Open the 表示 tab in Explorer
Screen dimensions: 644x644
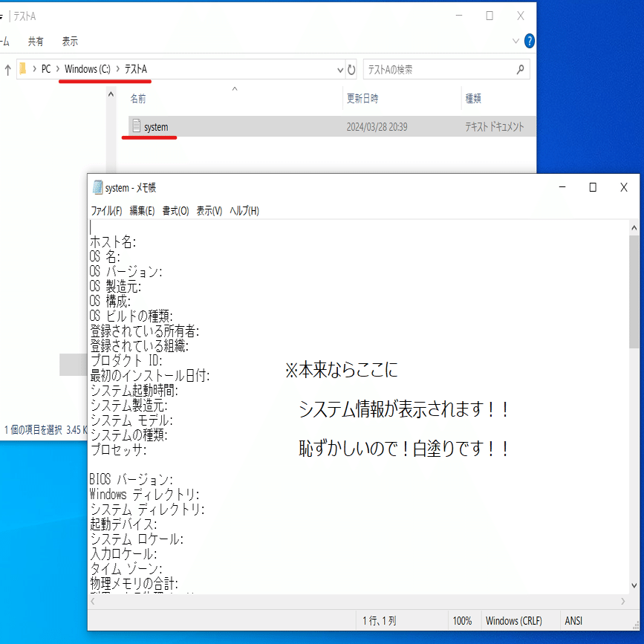tap(70, 41)
